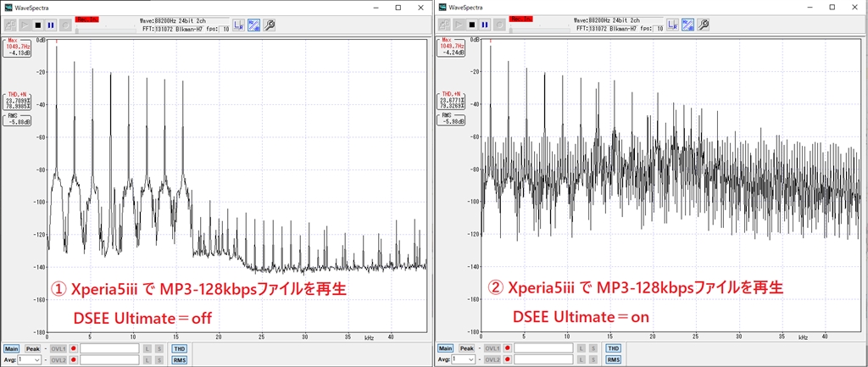Toggle the THD button in left window
Image resolution: width=868 pixels, height=367 pixels.
(180, 348)
